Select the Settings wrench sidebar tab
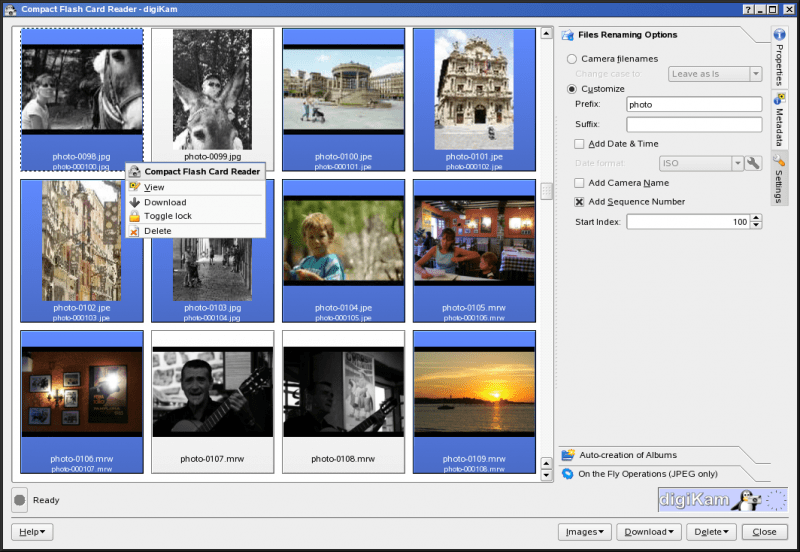This screenshot has width=800, height=552. (779, 178)
